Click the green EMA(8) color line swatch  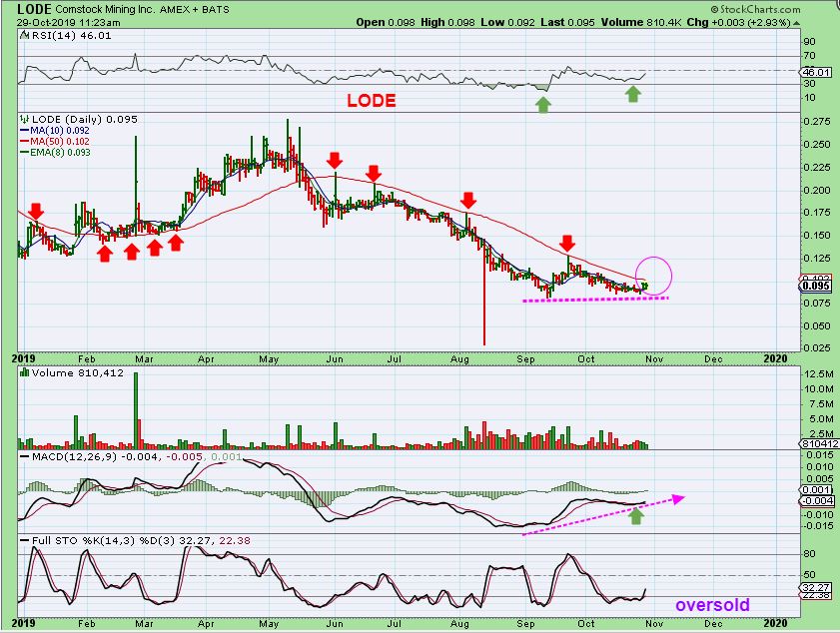[25, 152]
